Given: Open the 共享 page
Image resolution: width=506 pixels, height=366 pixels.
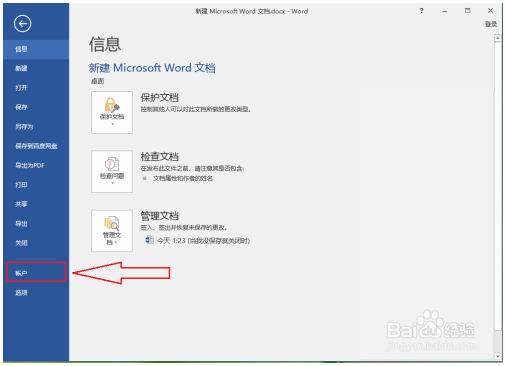Looking at the screenshot, I should pyautogui.click(x=36, y=204).
